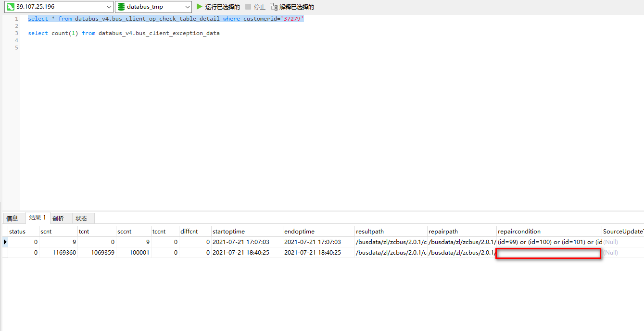Expand the databus_tmp database dropdown

187,7
